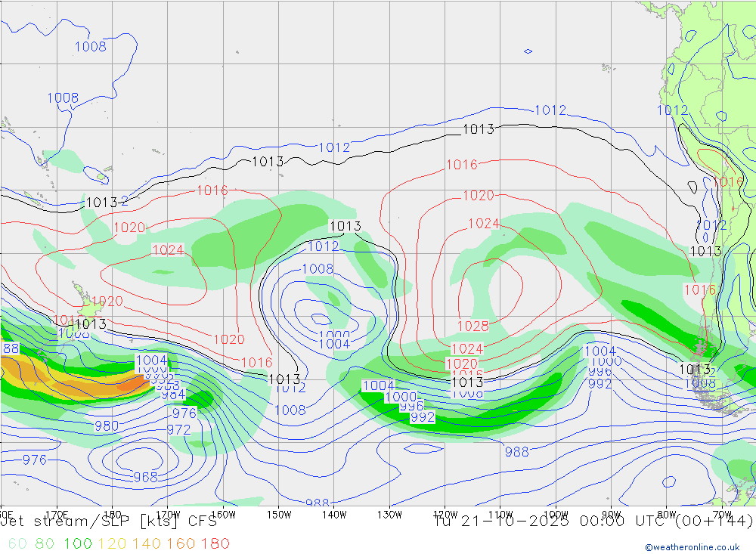The image size is (756, 554).
Task: Click the 140W longitude label
Action: pyautogui.click(x=334, y=515)
